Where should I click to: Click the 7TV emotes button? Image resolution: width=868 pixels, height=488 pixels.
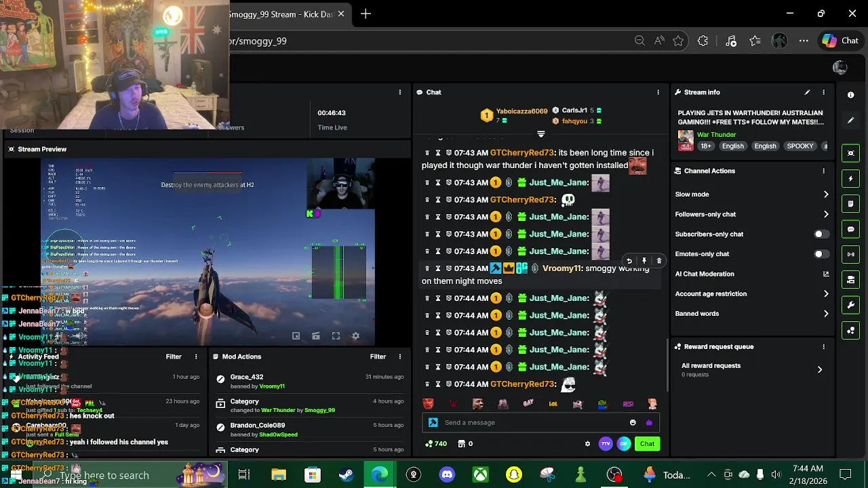(606, 444)
